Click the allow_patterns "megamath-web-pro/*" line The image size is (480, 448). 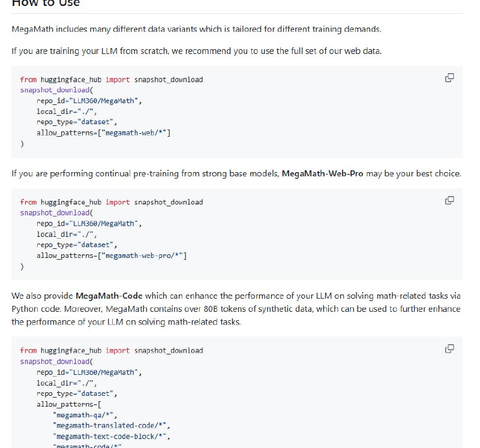point(112,256)
